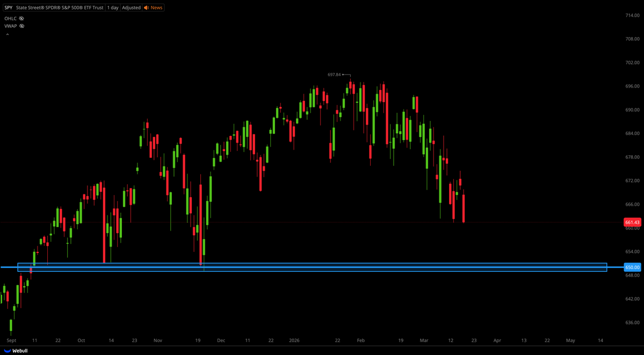Viewport: 644px width, 355px height.
Task: Click the 2026 label on the date axis
Action: point(294,340)
